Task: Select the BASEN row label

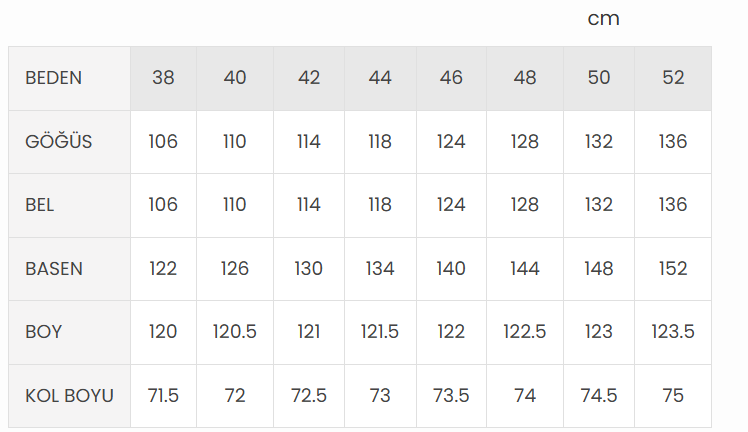Action: click(x=54, y=269)
